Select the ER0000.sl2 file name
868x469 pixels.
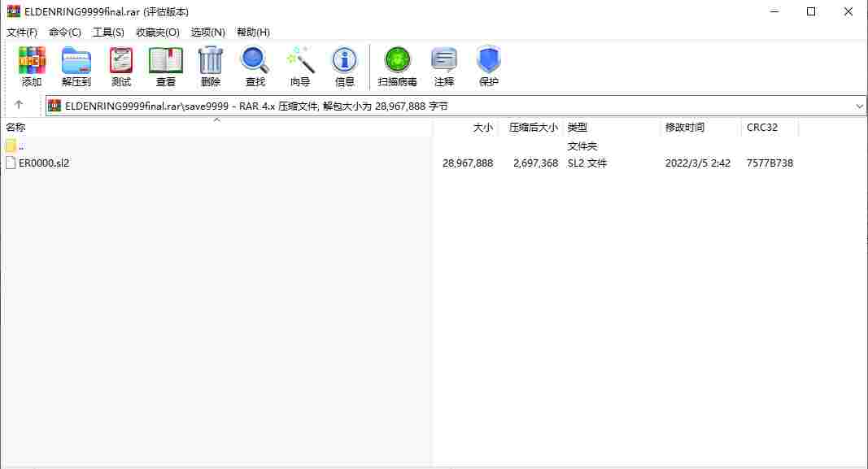(44, 163)
